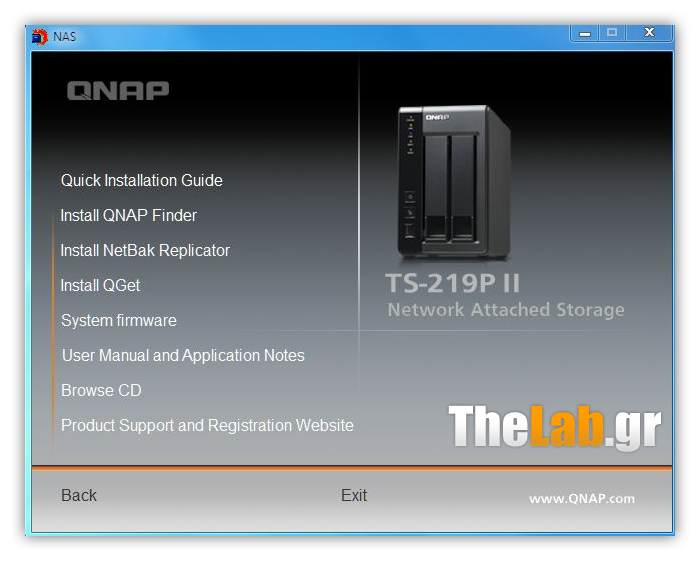Click the NAS window title icon
The image size is (700, 561).
click(x=40, y=37)
